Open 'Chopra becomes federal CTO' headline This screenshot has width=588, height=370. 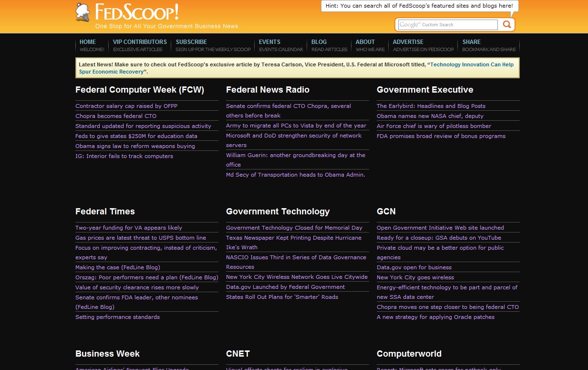pos(116,116)
